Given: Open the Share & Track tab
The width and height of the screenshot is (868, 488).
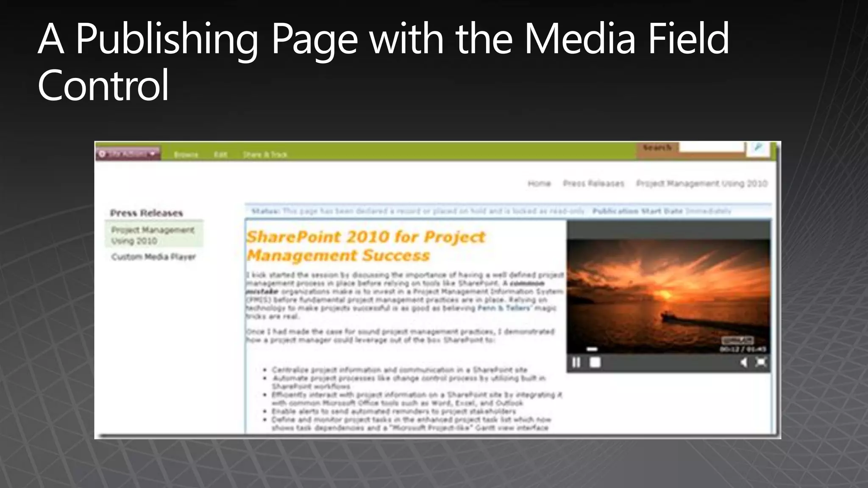Looking at the screenshot, I should pos(265,155).
